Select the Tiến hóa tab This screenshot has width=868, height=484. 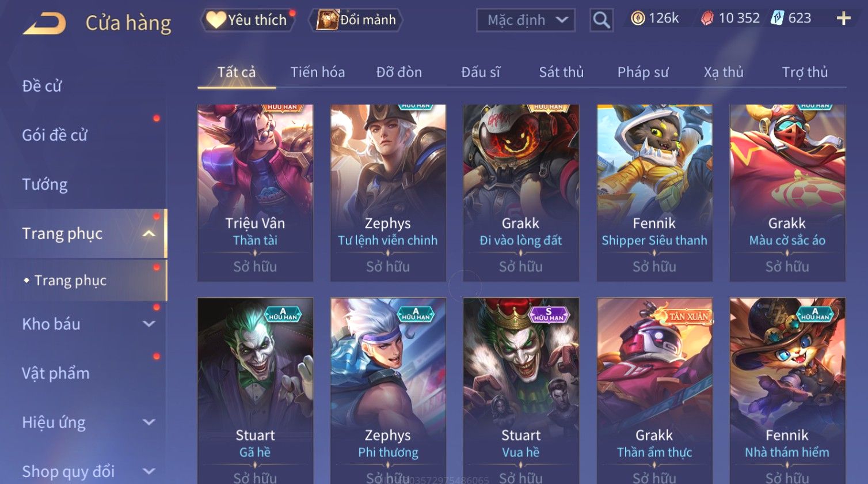coord(318,72)
